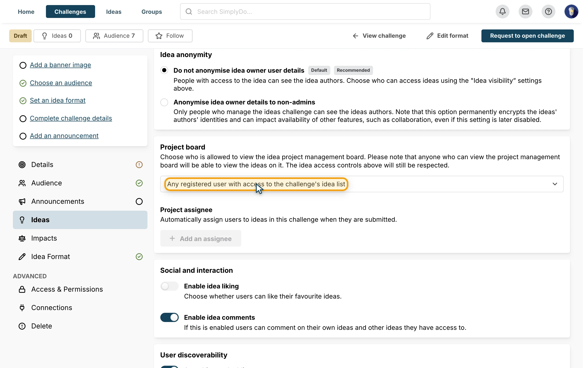The width and height of the screenshot is (588, 368).
Task: Expand the Project board dropdown chevron
Action: tap(555, 184)
